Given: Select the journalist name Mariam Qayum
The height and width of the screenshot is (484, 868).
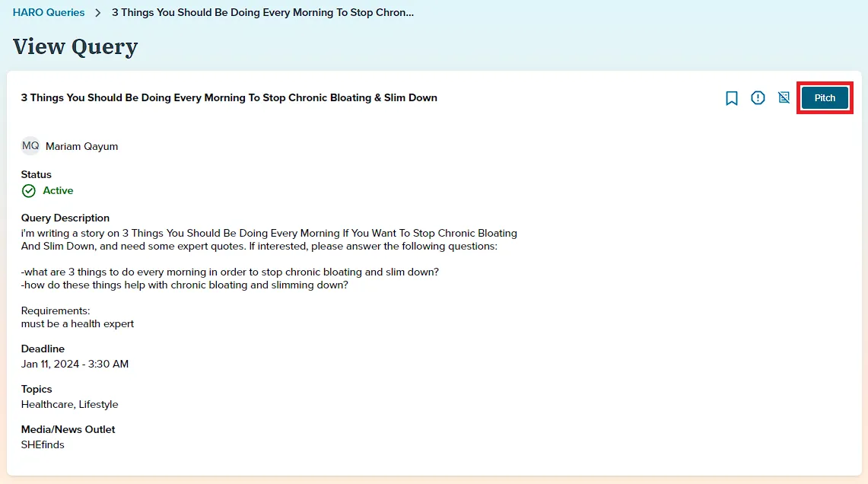Looking at the screenshot, I should click(x=81, y=146).
